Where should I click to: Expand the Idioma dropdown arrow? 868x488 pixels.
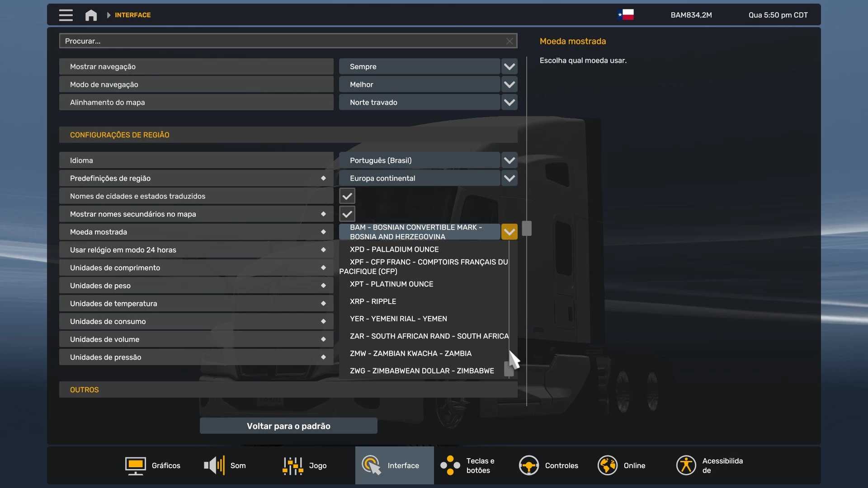[x=509, y=160]
